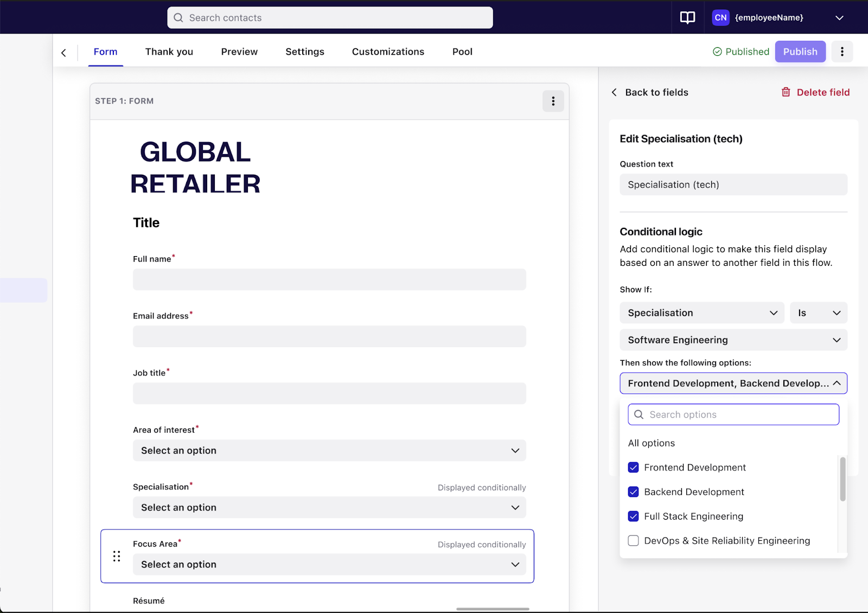The height and width of the screenshot is (613, 868).
Task: Click the Edit Specialisation (tech) heading
Action: pyautogui.click(x=681, y=139)
